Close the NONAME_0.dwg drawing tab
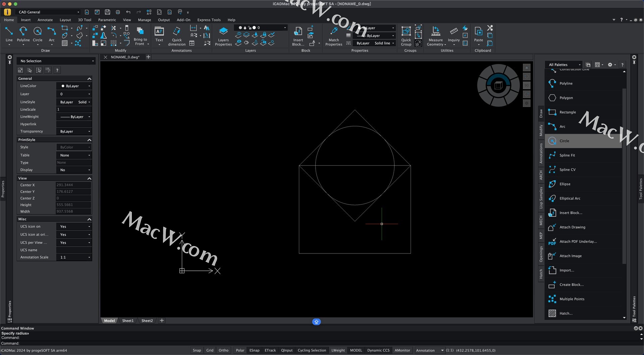The image size is (644, 355). [x=105, y=57]
